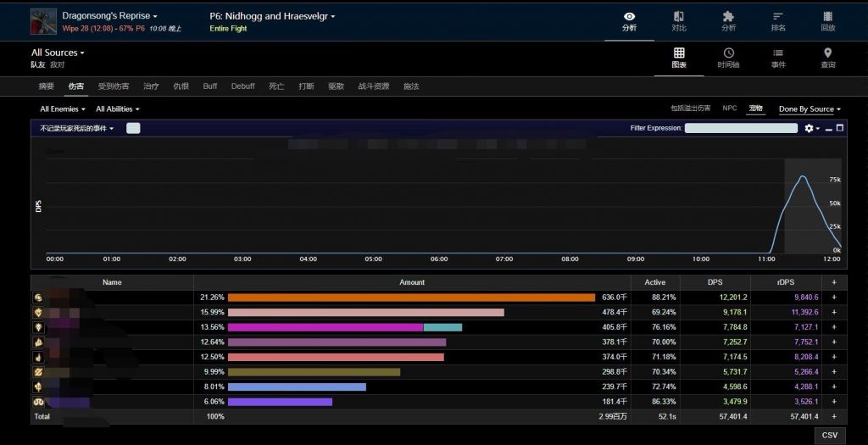This screenshot has width=868, height=445.
Task: Export the table with CSV button
Action: [x=829, y=435]
